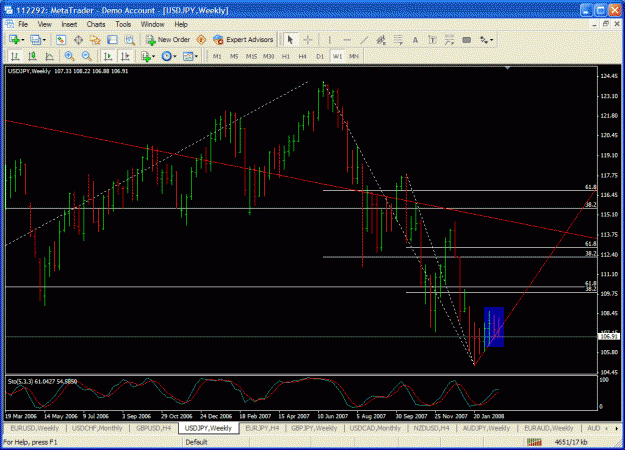The image size is (625, 450).
Task: Select the Equidistant Channel tool
Action: 381,40
